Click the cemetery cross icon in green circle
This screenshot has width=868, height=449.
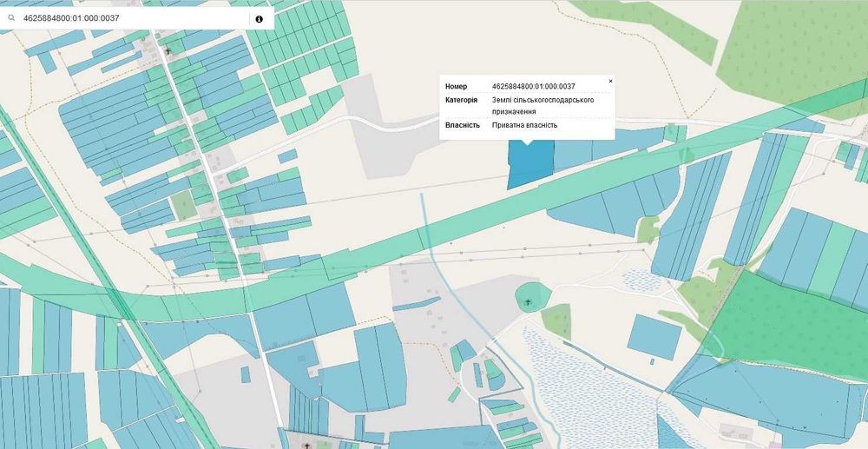pos(528,302)
